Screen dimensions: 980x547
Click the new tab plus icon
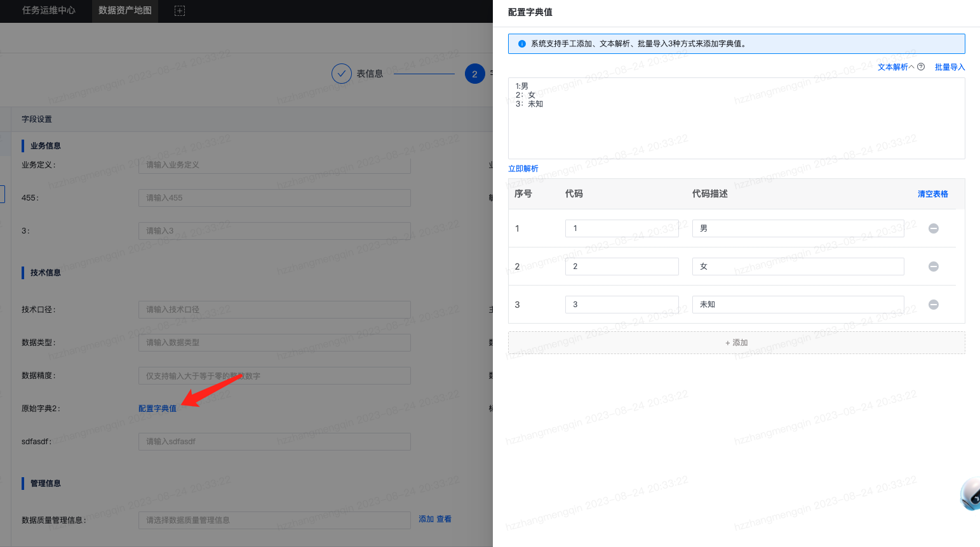[180, 11]
